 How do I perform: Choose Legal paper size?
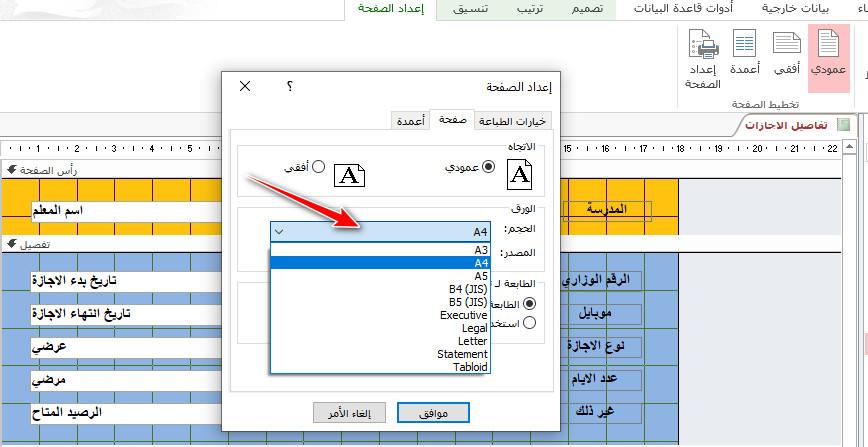(x=380, y=328)
